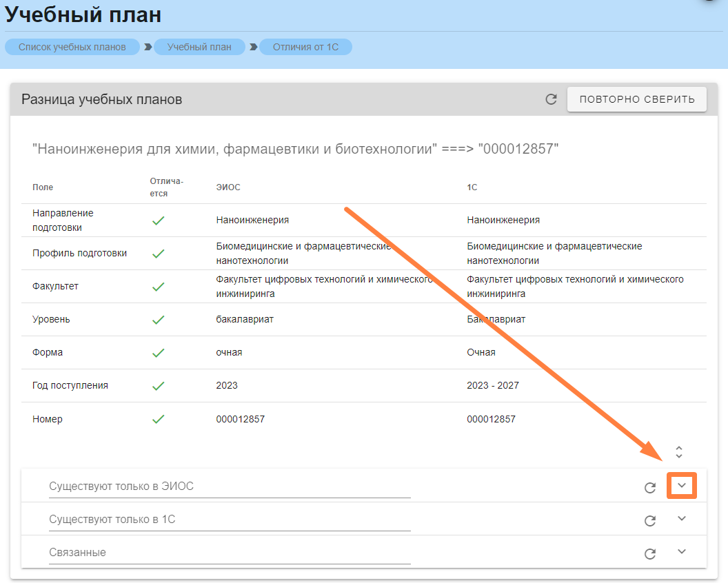Expand the Существуют только в 1С panel
The width and height of the screenshot is (728, 583).
point(682,519)
